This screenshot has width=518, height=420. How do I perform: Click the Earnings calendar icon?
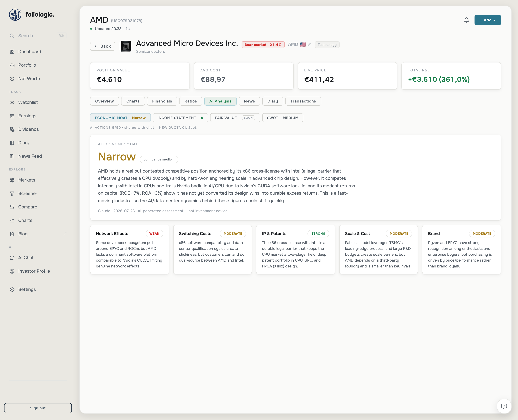[x=12, y=116]
